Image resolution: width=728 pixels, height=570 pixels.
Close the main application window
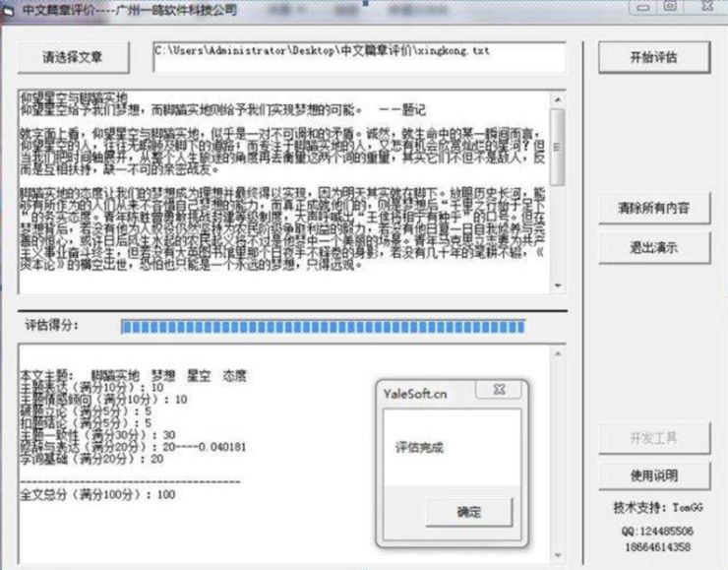click(x=707, y=6)
